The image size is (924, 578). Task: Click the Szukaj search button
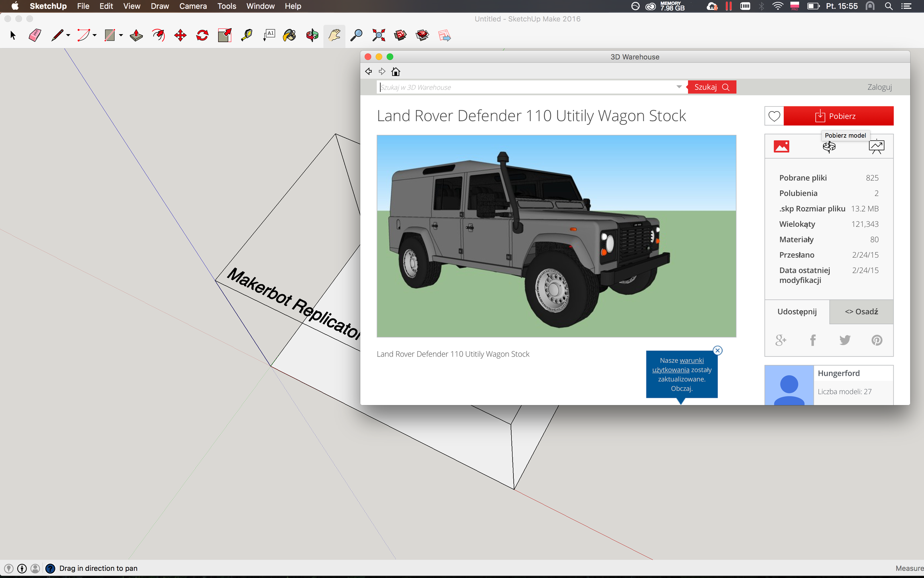(x=712, y=87)
